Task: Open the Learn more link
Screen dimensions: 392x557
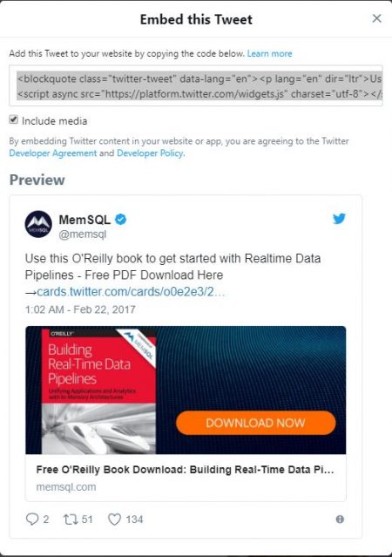Action: coord(269,54)
